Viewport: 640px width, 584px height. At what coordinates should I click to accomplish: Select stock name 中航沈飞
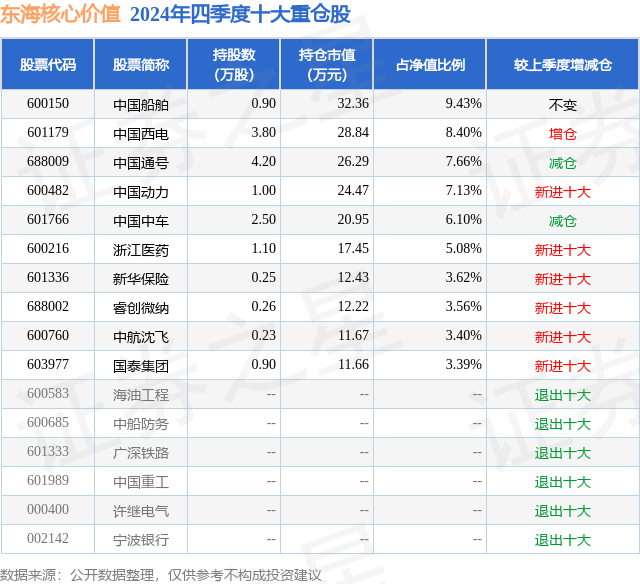[x=141, y=337]
